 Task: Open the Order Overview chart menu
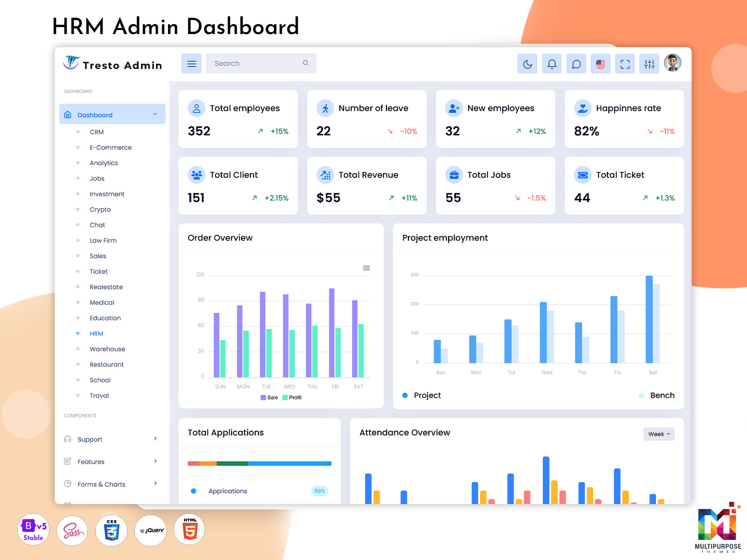[366, 268]
